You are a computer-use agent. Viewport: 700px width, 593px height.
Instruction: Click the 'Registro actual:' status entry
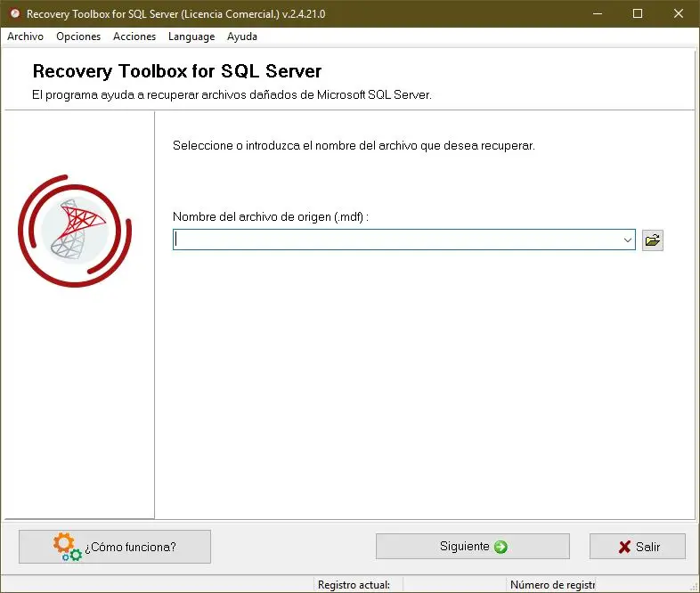354,584
